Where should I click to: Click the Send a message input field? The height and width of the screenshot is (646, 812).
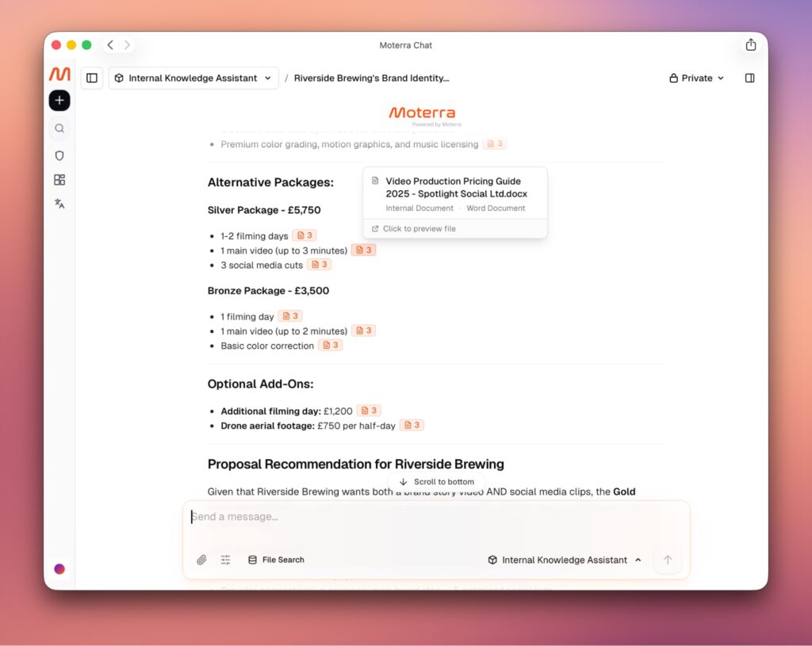coord(428,518)
